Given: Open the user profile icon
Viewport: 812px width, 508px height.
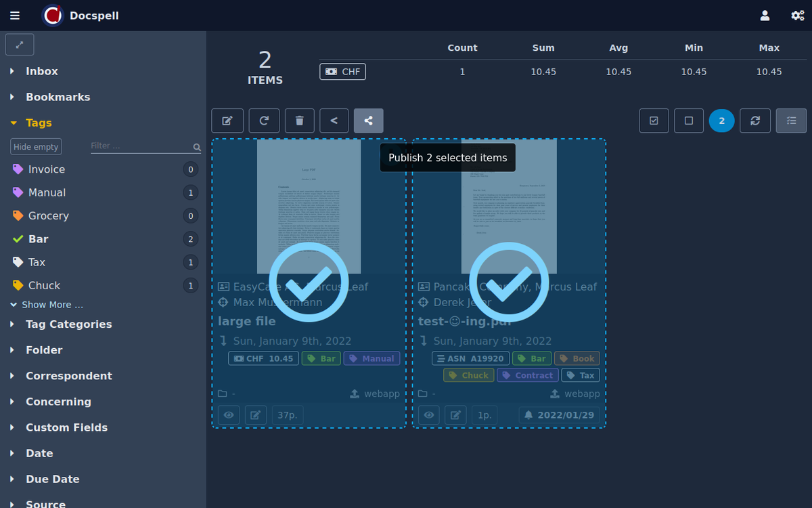Looking at the screenshot, I should pyautogui.click(x=765, y=16).
